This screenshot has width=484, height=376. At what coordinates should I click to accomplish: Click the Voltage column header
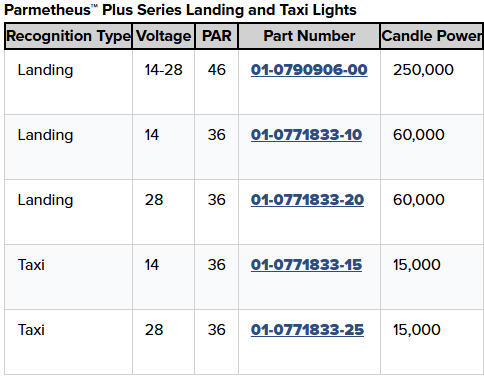point(164,36)
